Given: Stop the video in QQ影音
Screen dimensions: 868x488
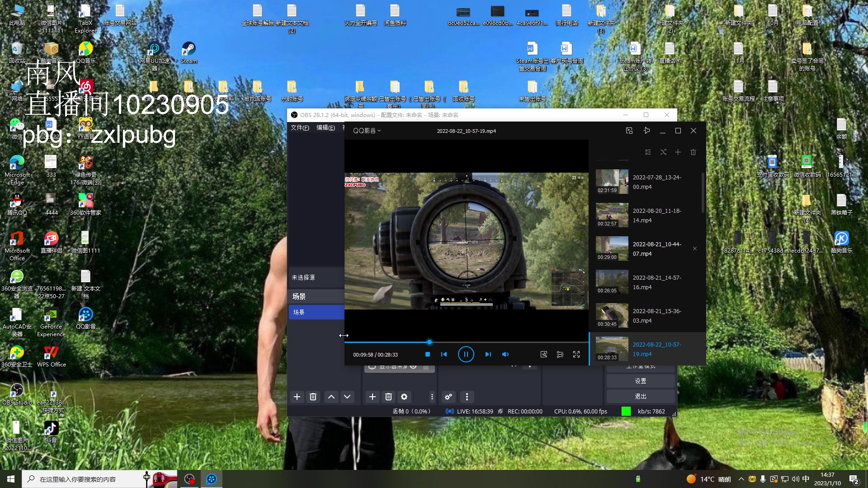Looking at the screenshot, I should click(x=427, y=354).
